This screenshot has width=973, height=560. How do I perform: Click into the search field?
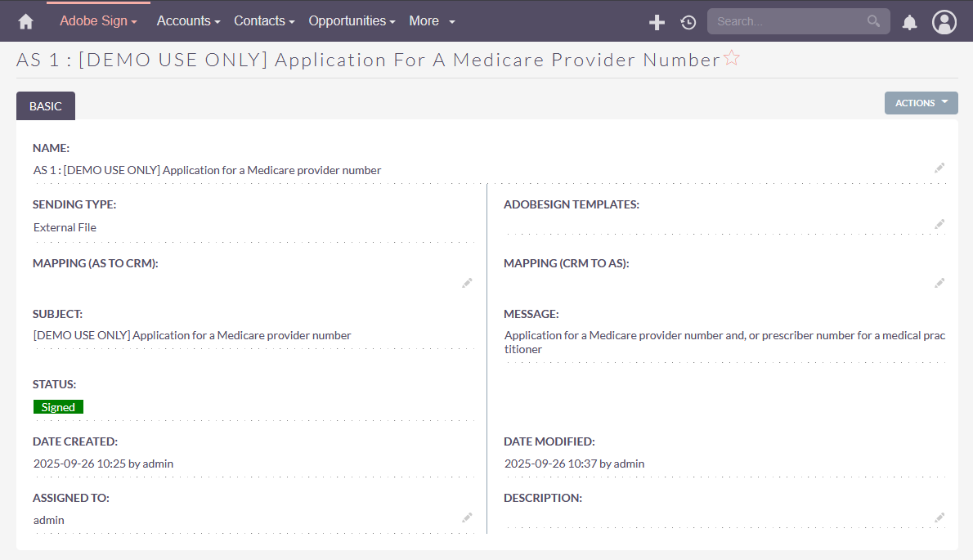[x=789, y=21]
